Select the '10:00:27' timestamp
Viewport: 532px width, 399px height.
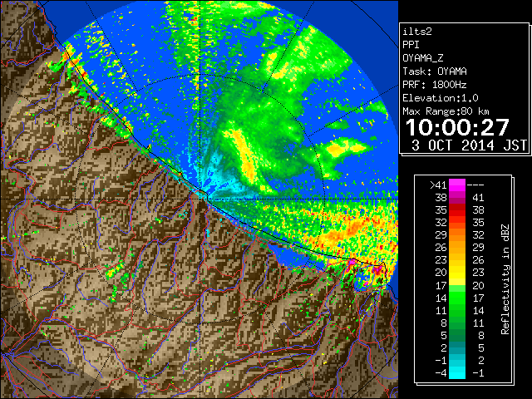pyautogui.click(x=457, y=127)
